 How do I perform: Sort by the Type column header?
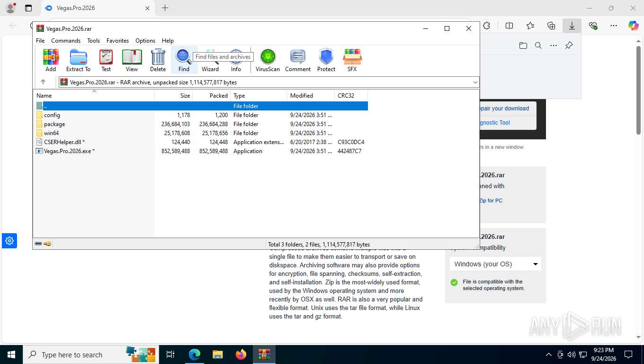[x=259, y=95]
